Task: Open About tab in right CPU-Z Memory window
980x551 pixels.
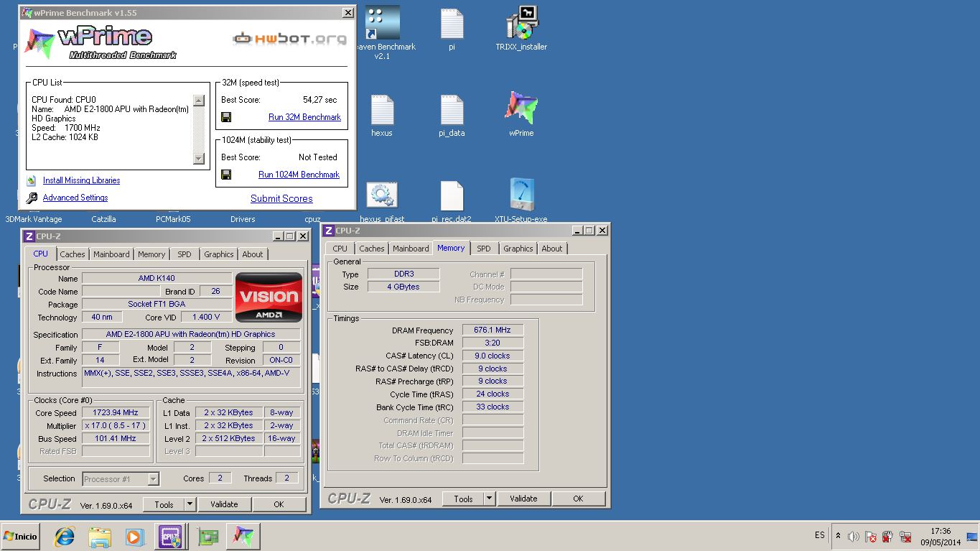Action: pyautogui.click(x=552, y=249)
